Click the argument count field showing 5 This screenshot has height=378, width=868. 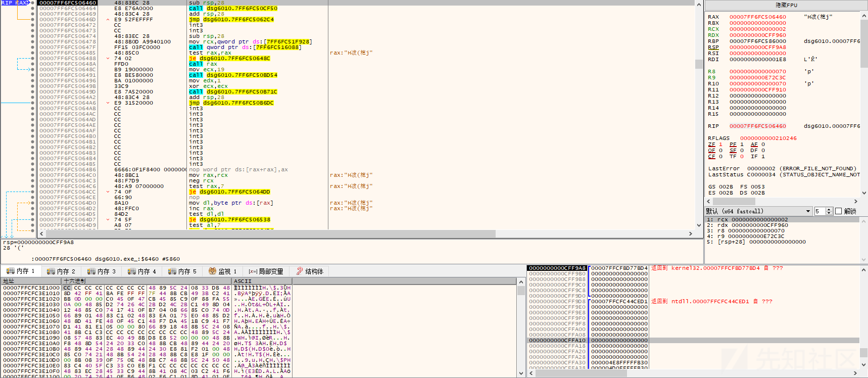[819, 211]
